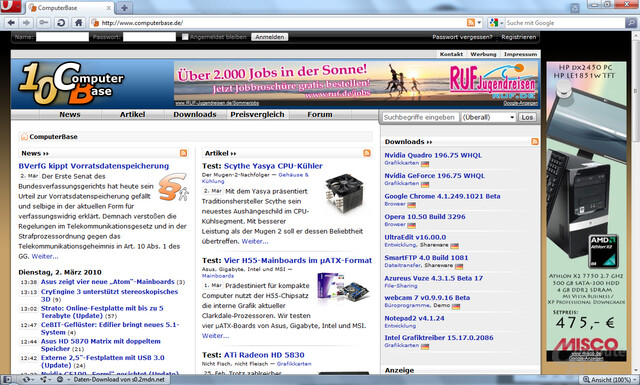Open the Preisvergleich navigation tab
The height and width of the screenshot is (385, 640).
pos(257,115)
